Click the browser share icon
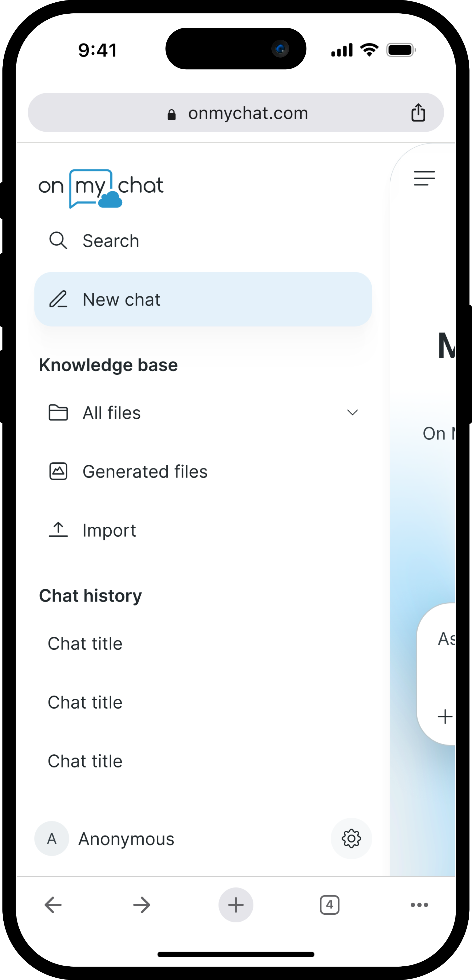472x980 pixels. (418, 113)
